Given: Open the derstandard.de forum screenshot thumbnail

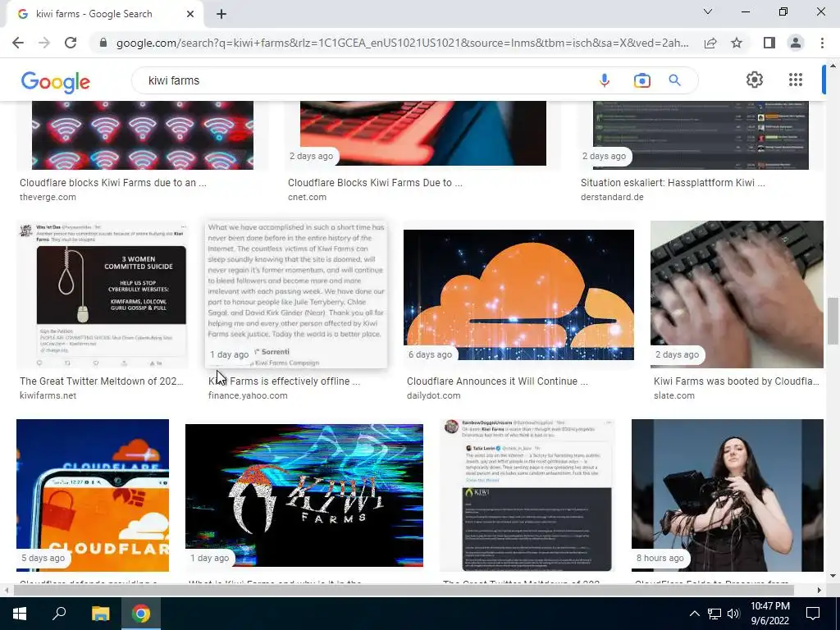Looking at the screenshot, I should pos(701,135).
